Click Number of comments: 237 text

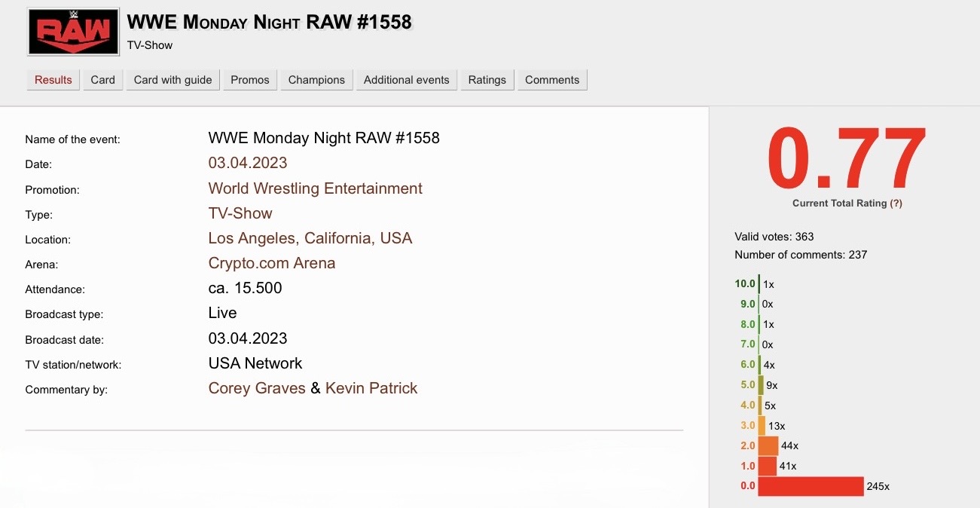[801, 255]
